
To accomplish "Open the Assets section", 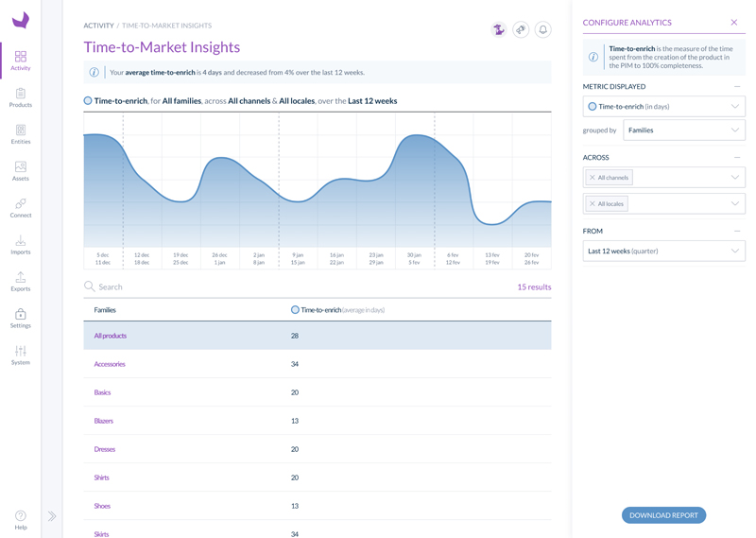I will (20, 171).
